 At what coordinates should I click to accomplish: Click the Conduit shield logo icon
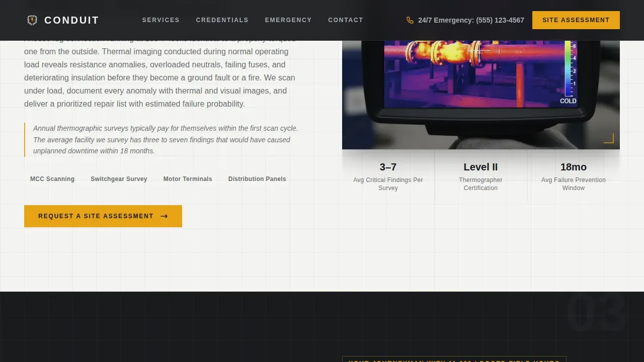pos(32,20)
